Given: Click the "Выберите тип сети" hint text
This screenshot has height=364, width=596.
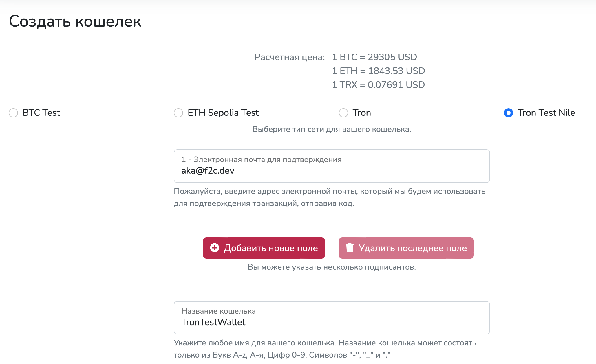Looking at the screenshot, I should [x=332, y=129].
